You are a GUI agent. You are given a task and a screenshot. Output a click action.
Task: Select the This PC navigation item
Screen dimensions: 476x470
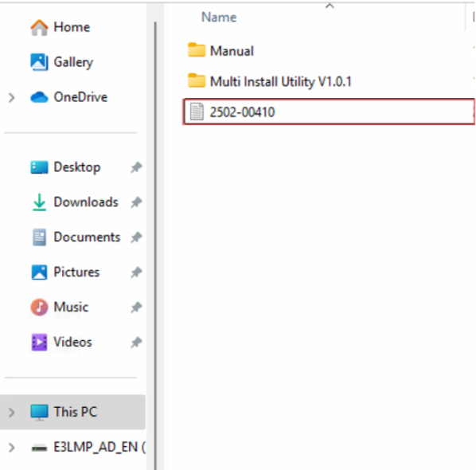[x=72, y=413]
